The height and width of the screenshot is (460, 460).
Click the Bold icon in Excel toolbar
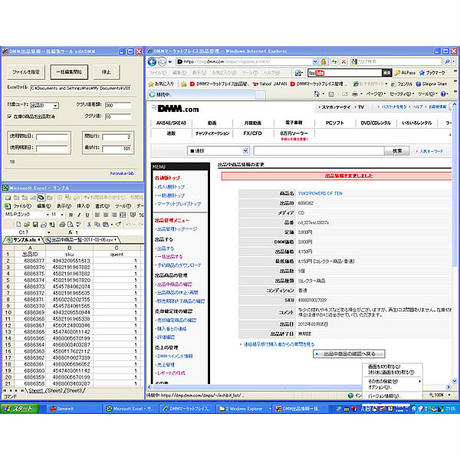coord(71,215)
